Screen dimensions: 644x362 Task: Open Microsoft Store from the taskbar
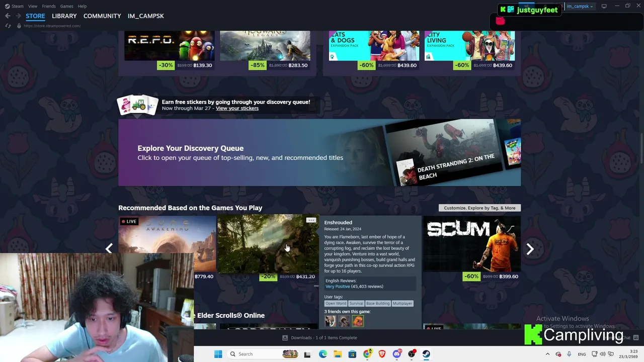352,354
